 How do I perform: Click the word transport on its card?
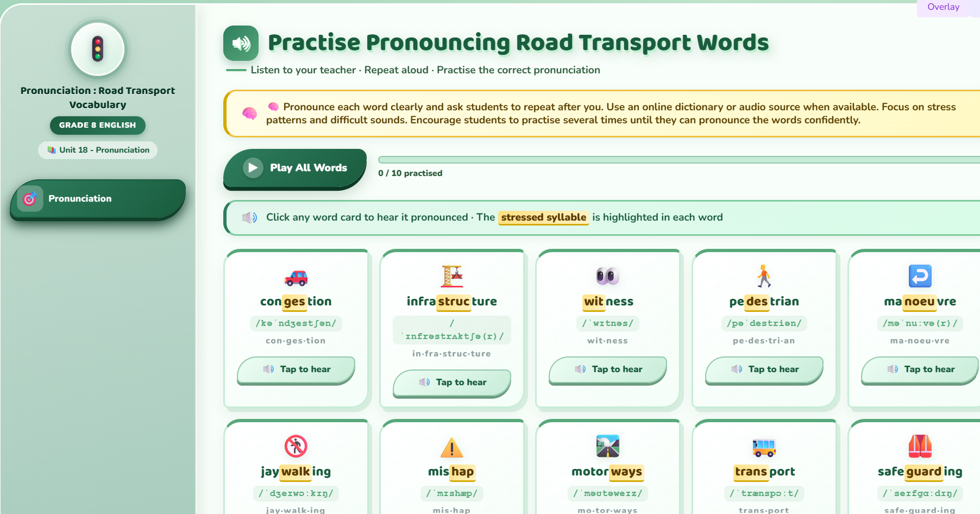tap(764, 472)
